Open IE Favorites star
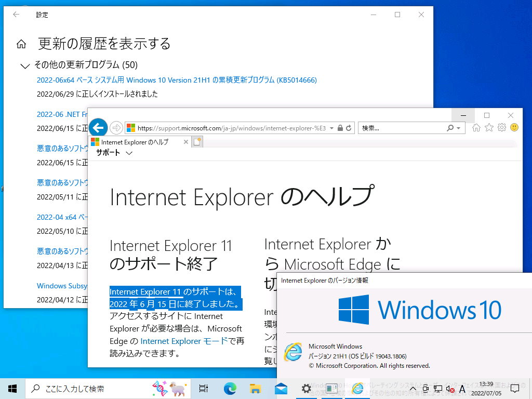This screenshot has height=399, width=532. pos(489,128)
